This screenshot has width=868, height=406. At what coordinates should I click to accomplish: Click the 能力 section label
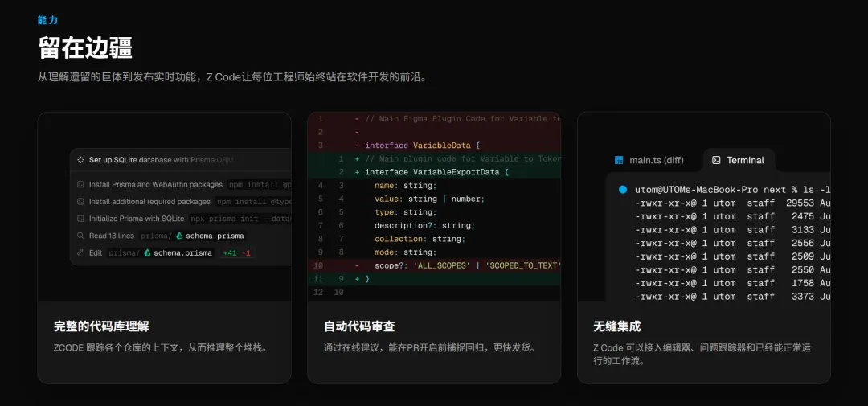[47, 20]
